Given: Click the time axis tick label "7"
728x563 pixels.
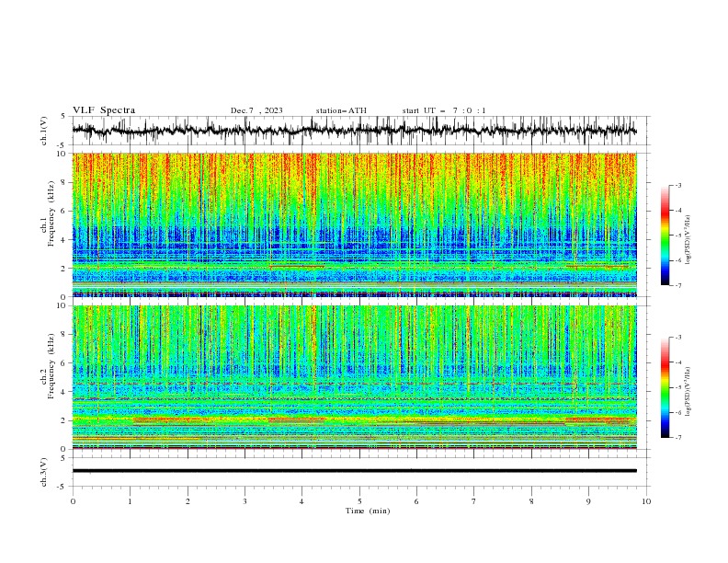Looking at the screenshot, I should (x=474, y=501).
